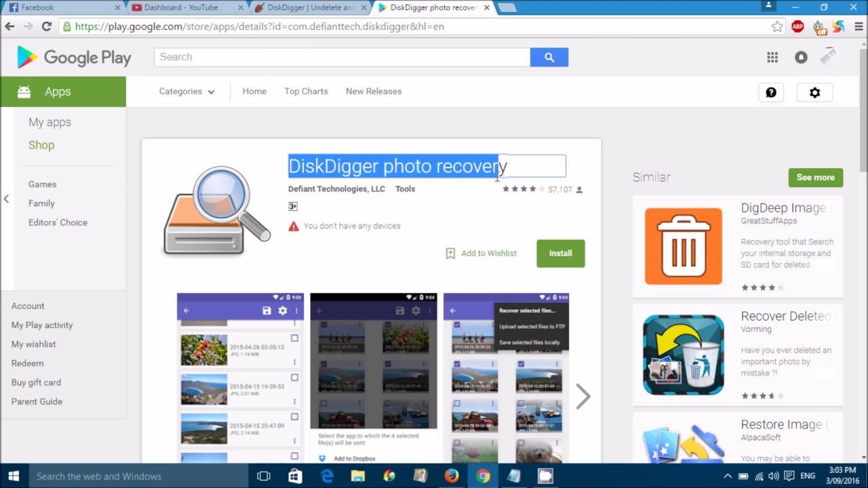Click the DigDeep trash can app icon
Screen dimensions: 868x488
[684, 246]
